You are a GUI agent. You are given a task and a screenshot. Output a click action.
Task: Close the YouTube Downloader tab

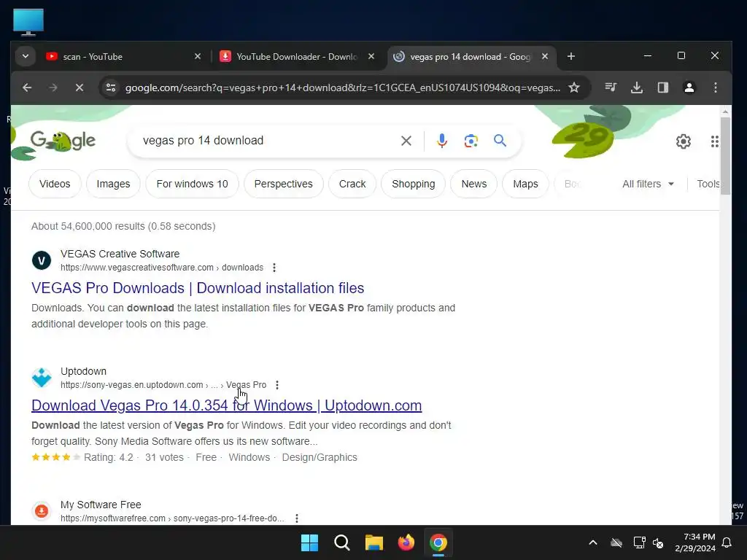pyautogui.click(x=371, y=56)
